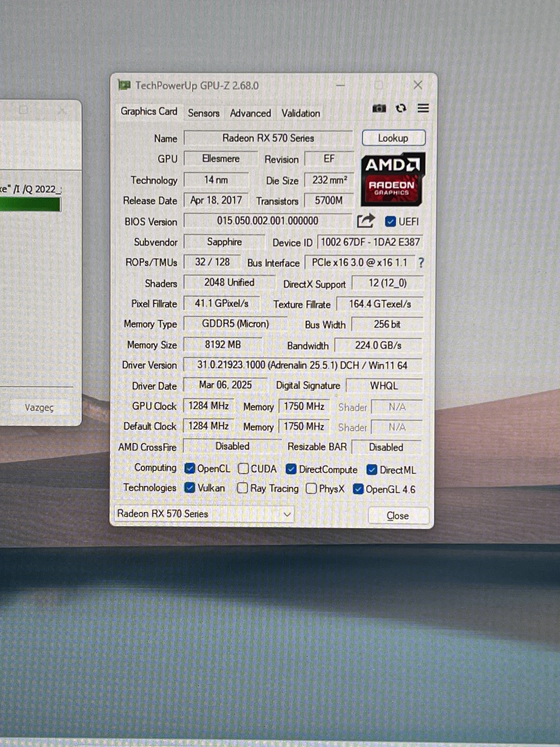Viewport: 560px width, 747px height.
Task: Toggle the UEFI checkbox
Action: (x=390, y=222)
